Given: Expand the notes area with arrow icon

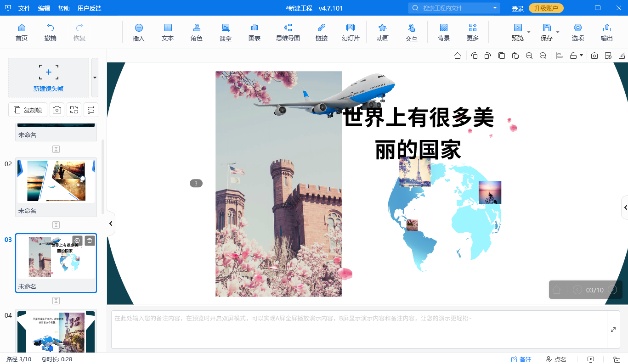Looking at the screenshot, I should point(613,330).
